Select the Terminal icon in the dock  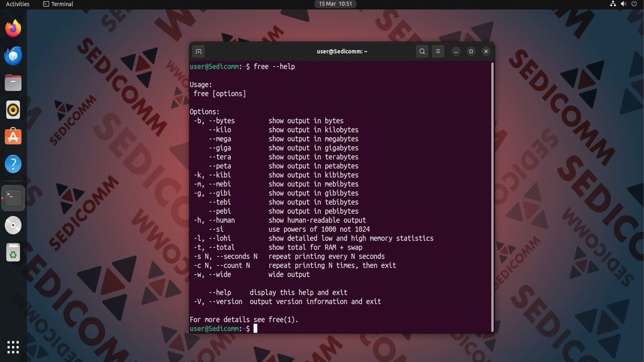click(13, 198)
